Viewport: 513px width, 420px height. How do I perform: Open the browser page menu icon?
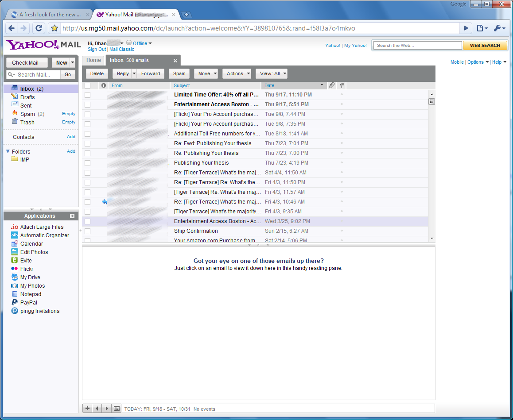pos(482,28)
